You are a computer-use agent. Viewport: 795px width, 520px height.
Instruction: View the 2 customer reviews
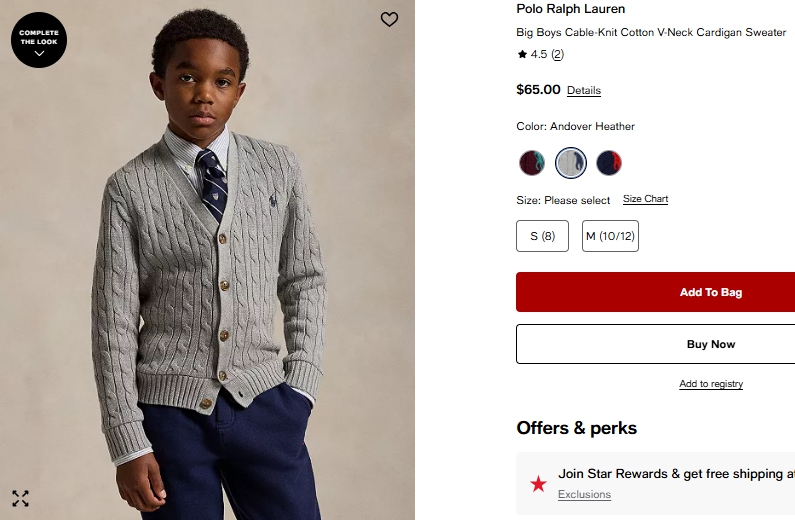point(557,55)
